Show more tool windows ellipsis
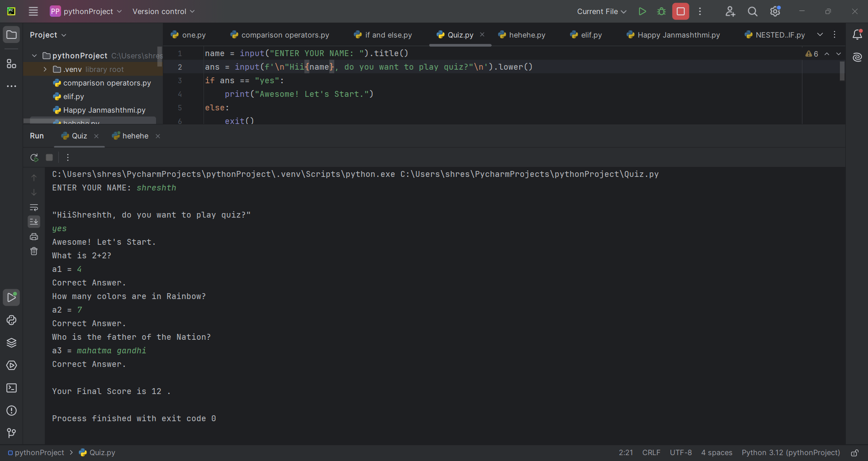The width and height of the screenshot is (868, 461). point(12,86)
